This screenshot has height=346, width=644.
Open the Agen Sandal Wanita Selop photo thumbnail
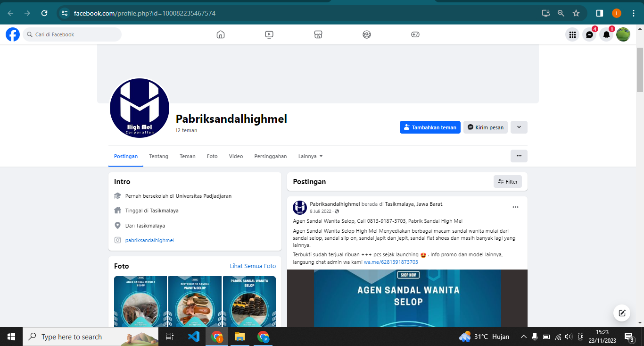[x=140, y=302]
